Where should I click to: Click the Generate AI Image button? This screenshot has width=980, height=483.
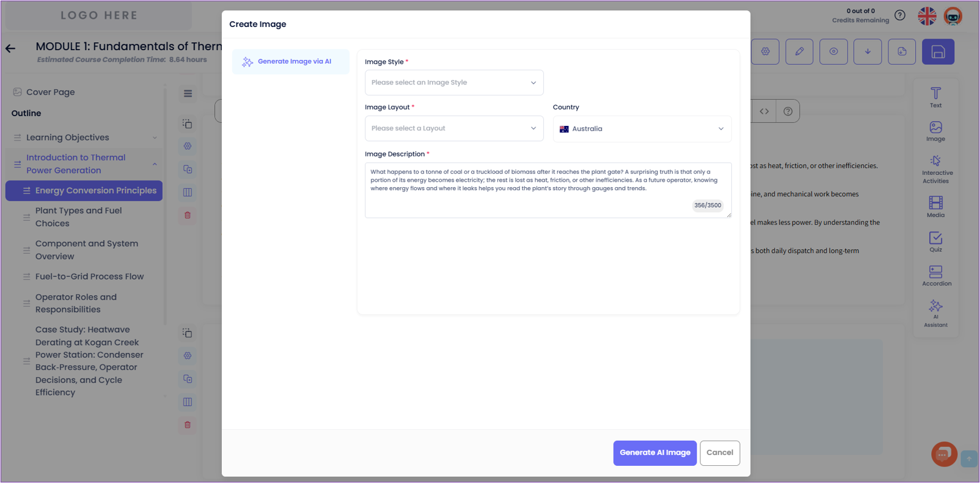pyautogui.click(x=654, y=453)
